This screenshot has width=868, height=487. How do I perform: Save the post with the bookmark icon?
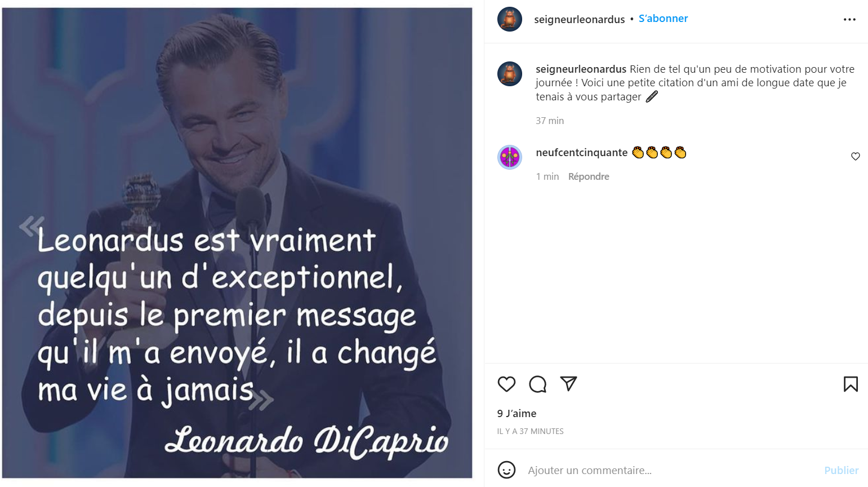(851, 384)
